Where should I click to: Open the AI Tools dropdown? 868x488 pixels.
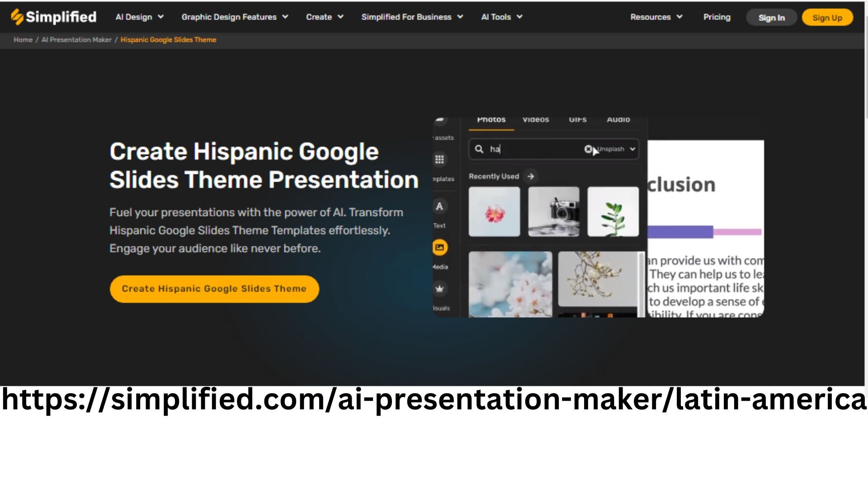tap(502, 17)
